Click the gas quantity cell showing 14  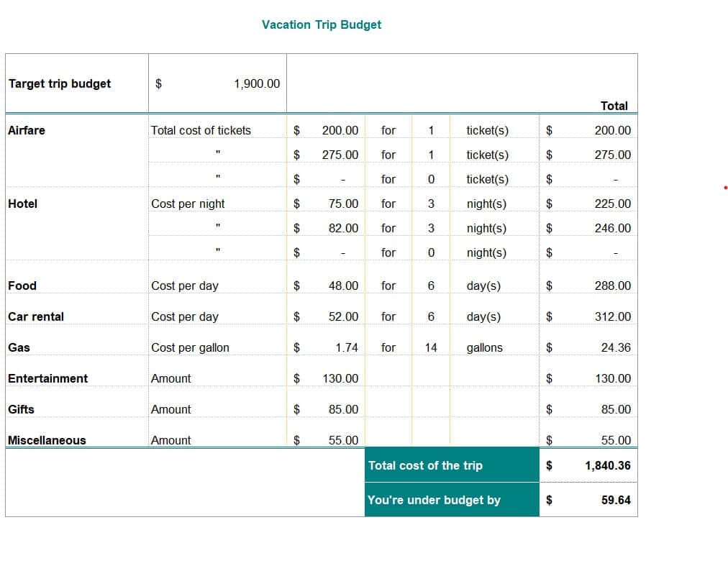click(x=431, y=347)
